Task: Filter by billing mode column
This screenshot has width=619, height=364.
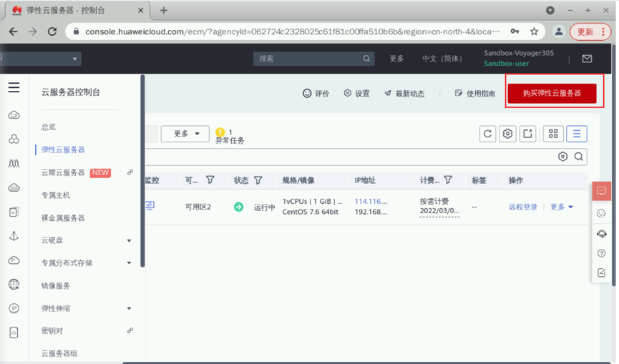Action: point(448,180)
